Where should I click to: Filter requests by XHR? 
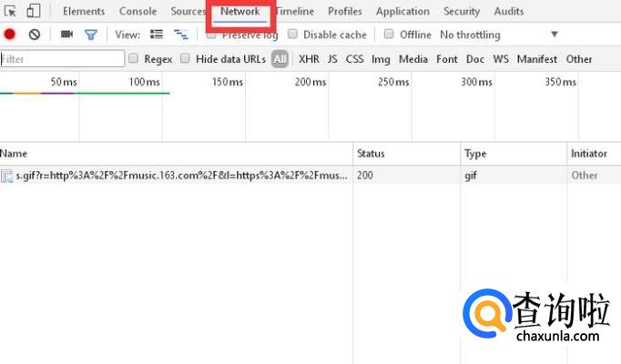pos(309,59)
